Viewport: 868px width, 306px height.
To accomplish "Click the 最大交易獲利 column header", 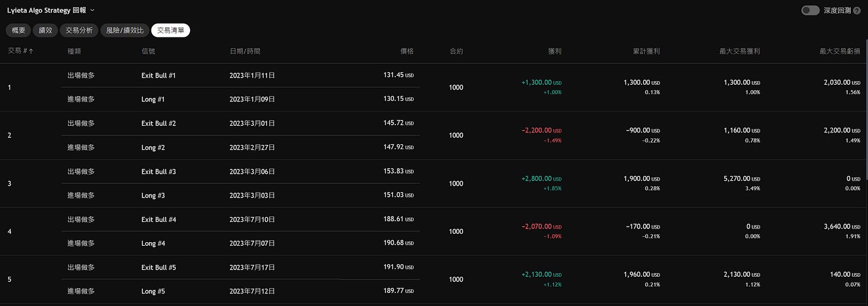I will (x=739, y=51).
